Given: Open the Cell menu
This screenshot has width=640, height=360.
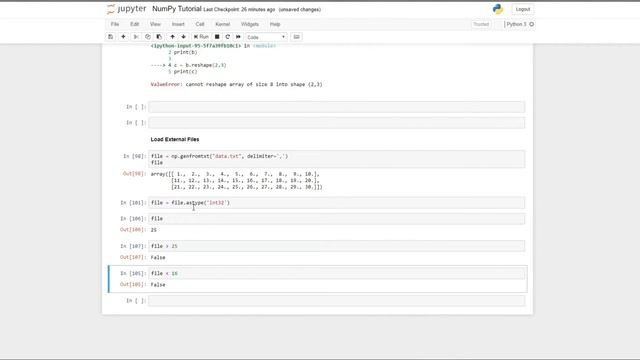Looking at the screenshot, I should click(x=200, y=24).
